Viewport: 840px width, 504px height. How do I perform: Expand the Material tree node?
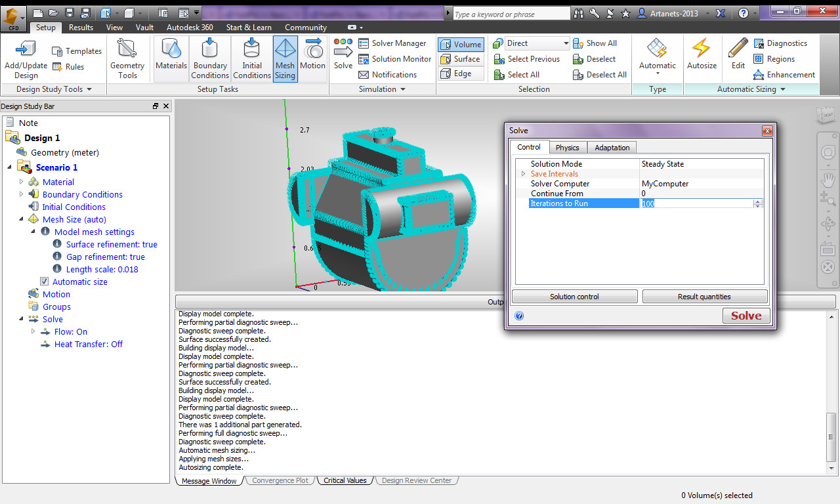[x=21, y=182]
